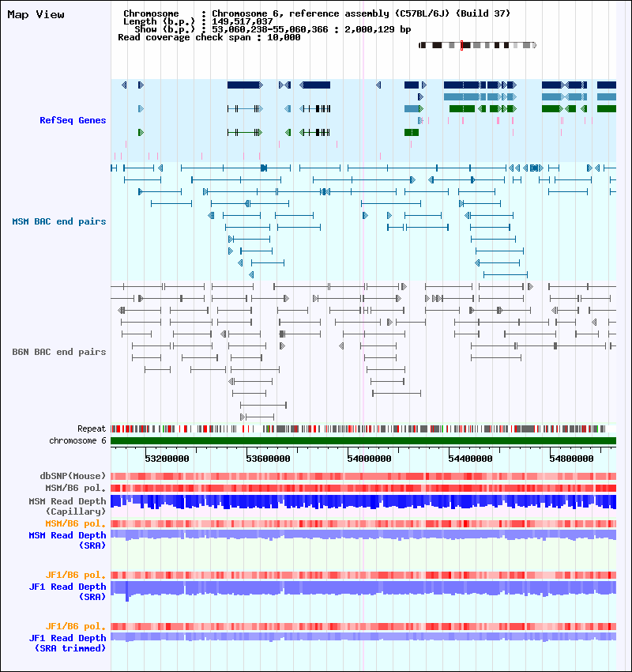
Task: Click the gray MSM/B6 pol. label
Action: point(76,488)
